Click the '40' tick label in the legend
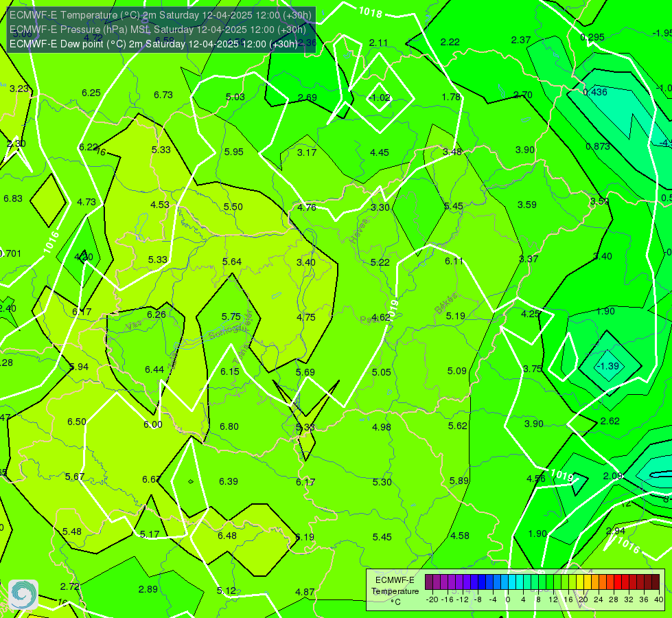The width and height of the screenshot is (672, 618). [x=659, y=599]
